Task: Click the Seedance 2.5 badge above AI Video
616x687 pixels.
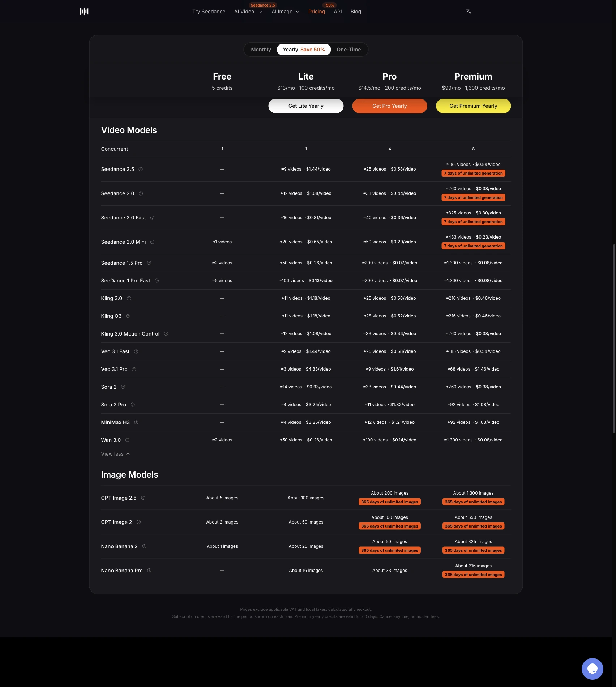Action: click(263, 5)
